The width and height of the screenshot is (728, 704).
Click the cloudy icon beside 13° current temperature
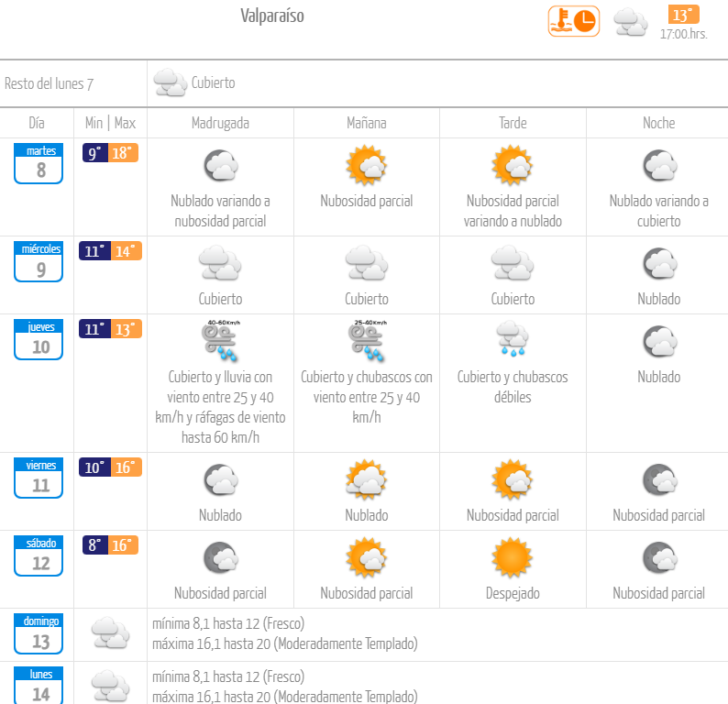click(x=631, y=22)
